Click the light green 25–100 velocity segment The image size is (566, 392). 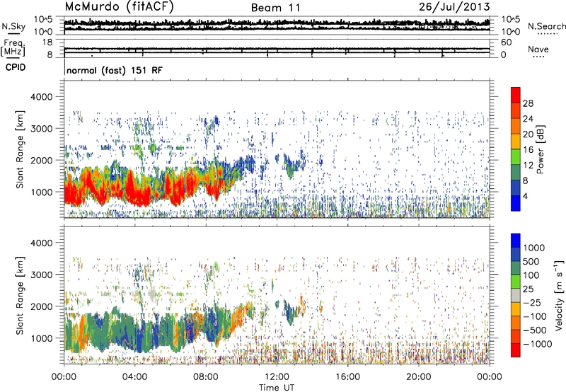coord(516,282)
